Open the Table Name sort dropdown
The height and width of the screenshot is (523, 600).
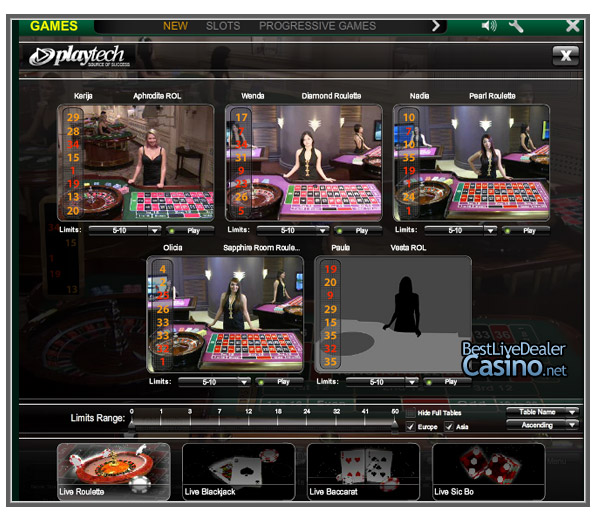(542, 412)
